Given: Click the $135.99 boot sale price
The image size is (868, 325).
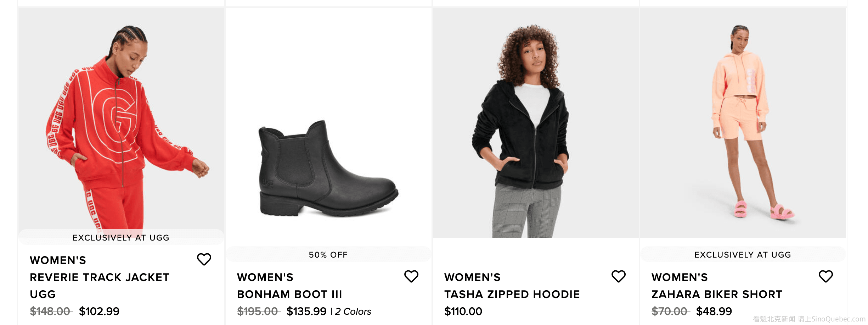Looking at the screenshot, I should 306,312.
